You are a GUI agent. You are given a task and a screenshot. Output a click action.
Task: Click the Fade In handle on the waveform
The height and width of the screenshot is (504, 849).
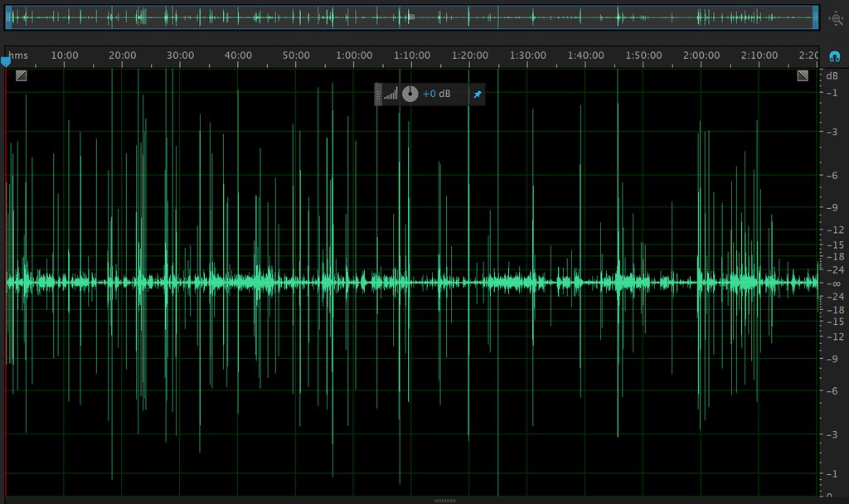(21, 75)
